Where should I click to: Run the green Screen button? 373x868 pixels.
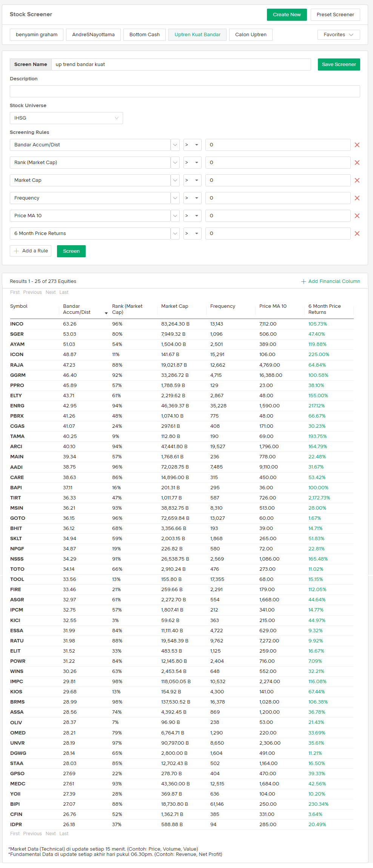pos(71,251)
